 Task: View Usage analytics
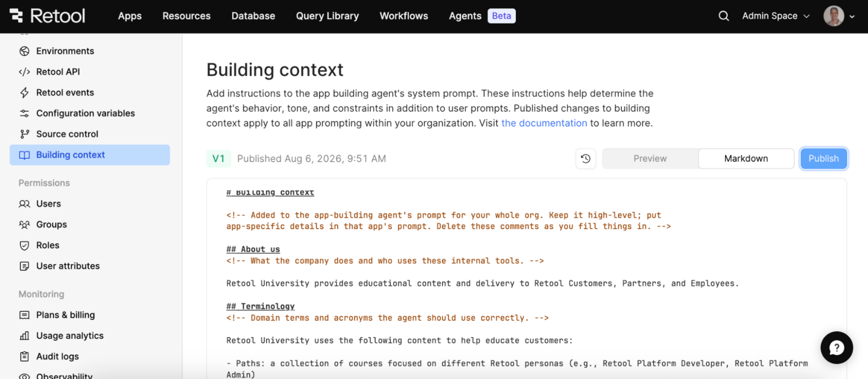click(x=90, y=336)
